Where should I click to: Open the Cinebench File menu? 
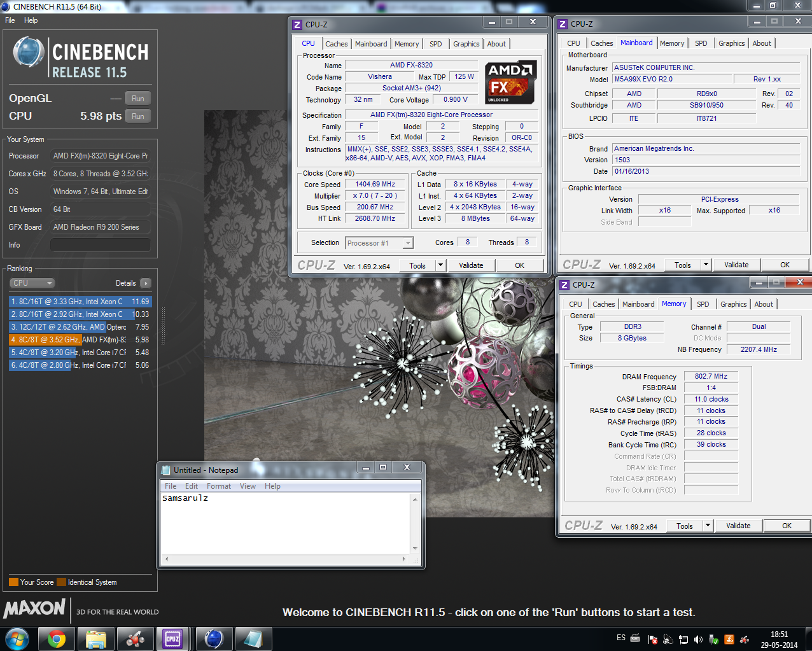(10, 20)
